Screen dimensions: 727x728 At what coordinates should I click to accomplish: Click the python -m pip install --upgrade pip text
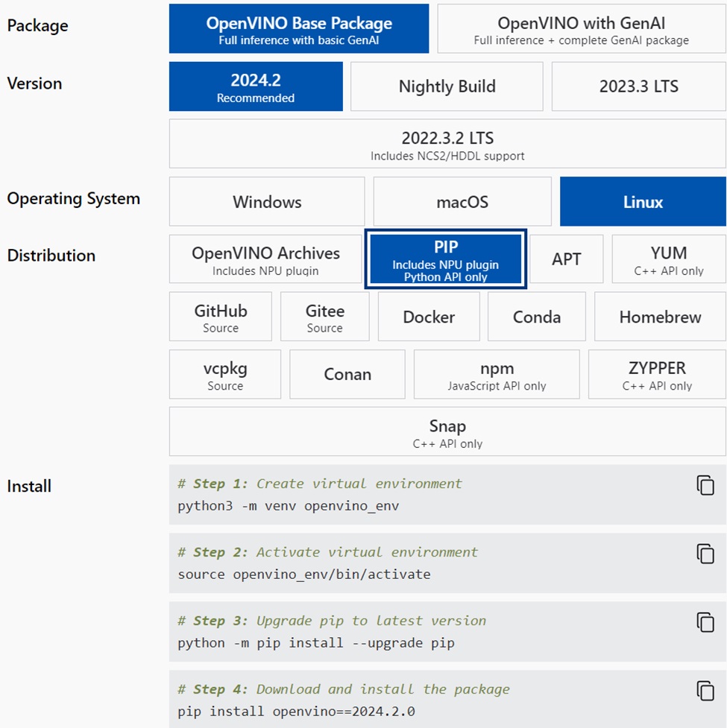(x=316, y=643)
